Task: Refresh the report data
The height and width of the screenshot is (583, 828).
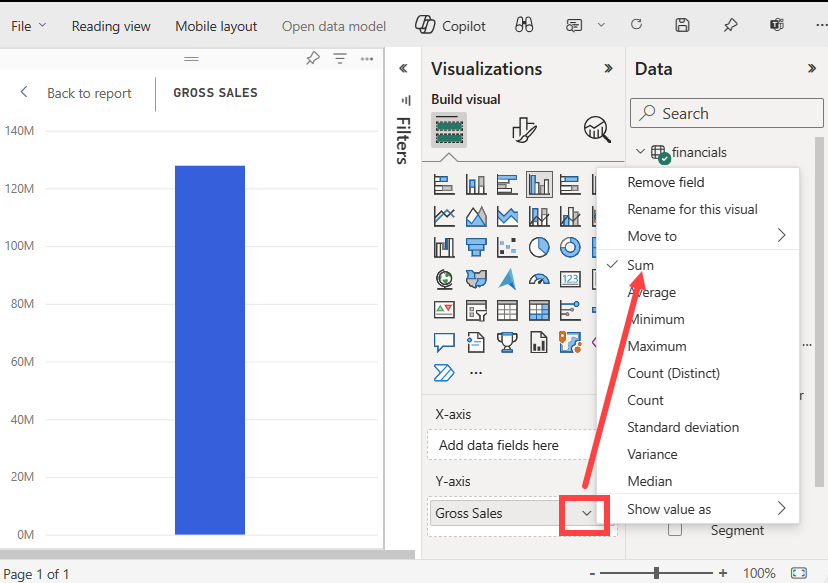Action: [636, 25]
